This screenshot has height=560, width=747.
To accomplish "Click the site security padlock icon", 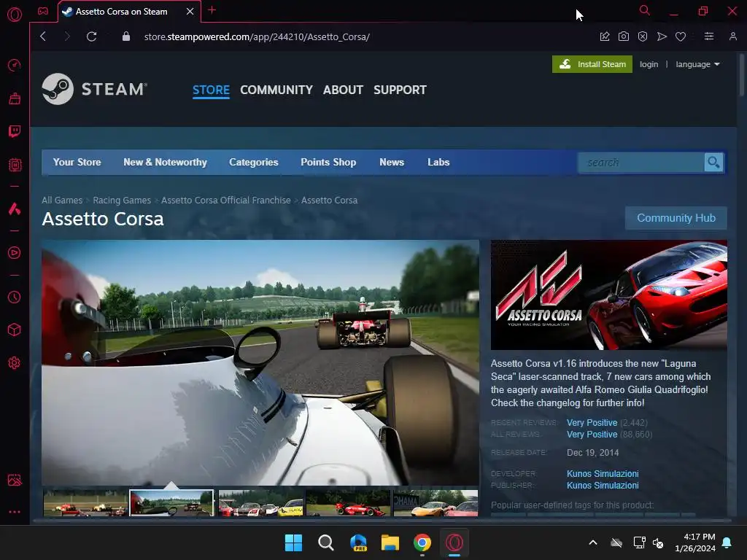I will pyautogui.click(x=125, y=36).
